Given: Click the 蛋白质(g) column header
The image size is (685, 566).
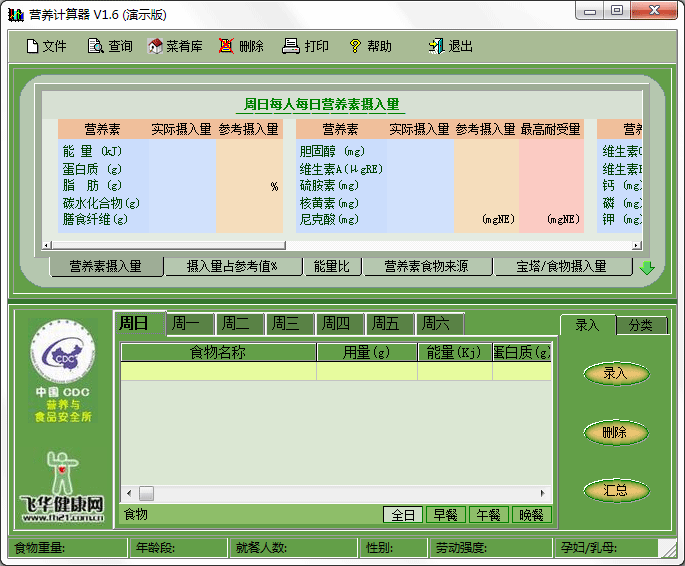Looking at the screenshot, I should (x=522, y=352).
